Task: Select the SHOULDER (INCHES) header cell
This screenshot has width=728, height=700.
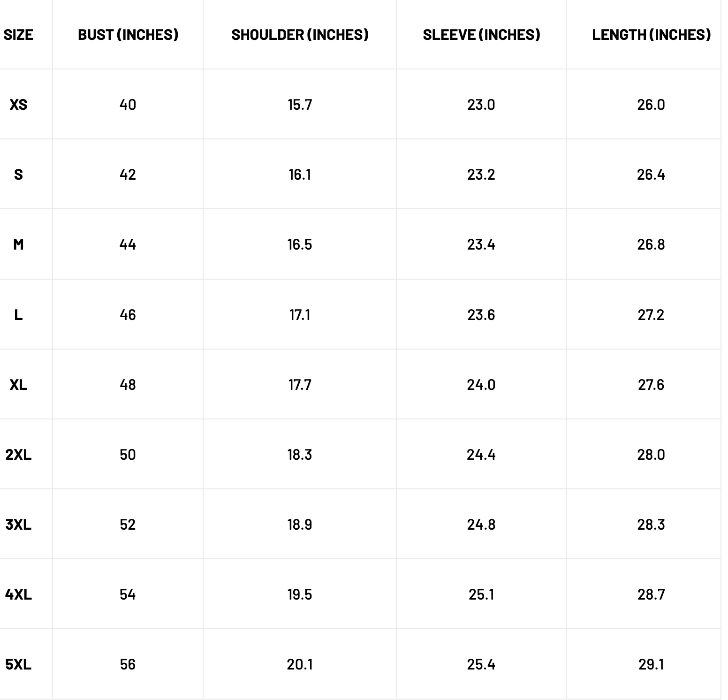Action: (300, 35)
